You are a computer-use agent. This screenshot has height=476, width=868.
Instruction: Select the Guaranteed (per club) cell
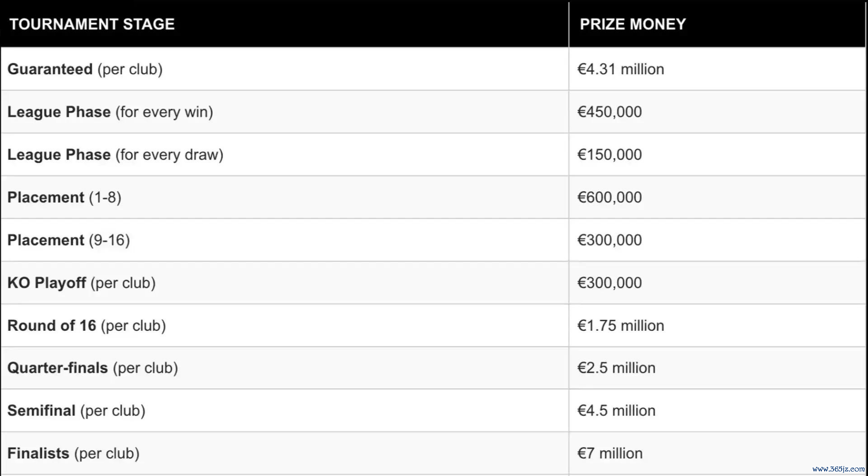[x=85, y=69]
